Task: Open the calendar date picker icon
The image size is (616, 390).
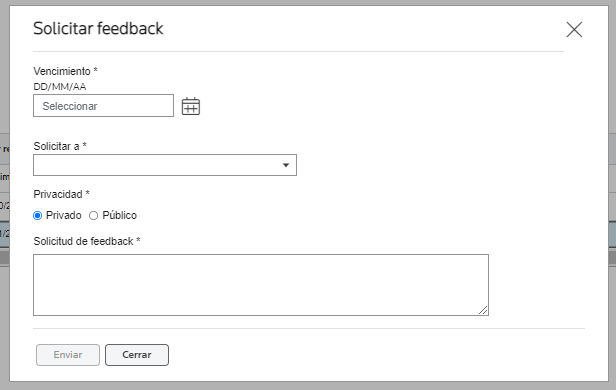Action: coord(191,106)
